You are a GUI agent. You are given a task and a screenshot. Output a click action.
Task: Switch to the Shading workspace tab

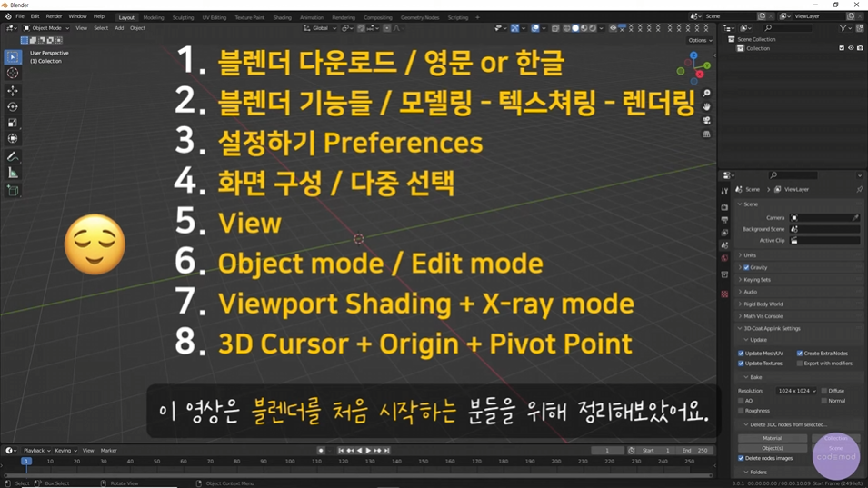283,17
